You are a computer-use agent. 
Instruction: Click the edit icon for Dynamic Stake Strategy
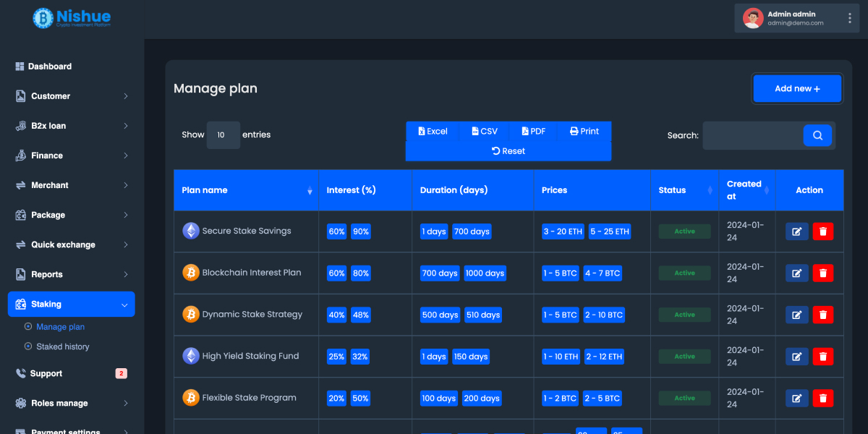point(797,315)
